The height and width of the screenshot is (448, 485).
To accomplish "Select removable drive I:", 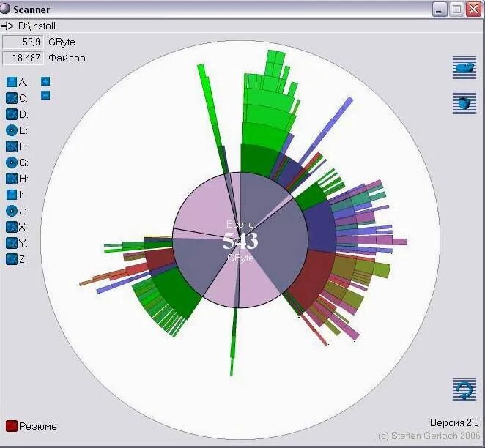I will point(12,195).
